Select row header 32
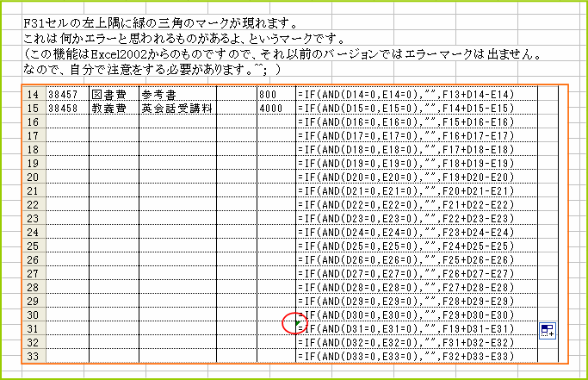 tap(34, 342)
